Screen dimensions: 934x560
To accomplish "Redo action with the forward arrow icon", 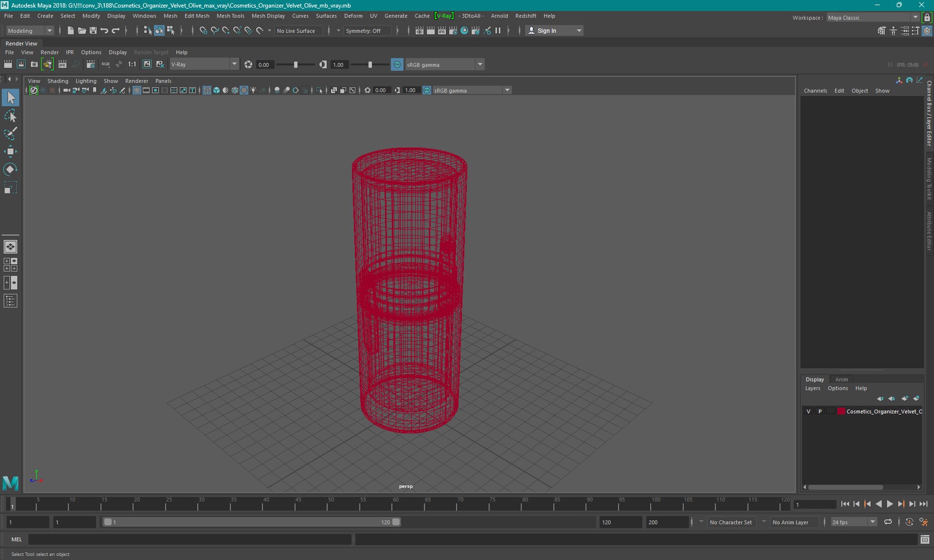I will 116,31.
